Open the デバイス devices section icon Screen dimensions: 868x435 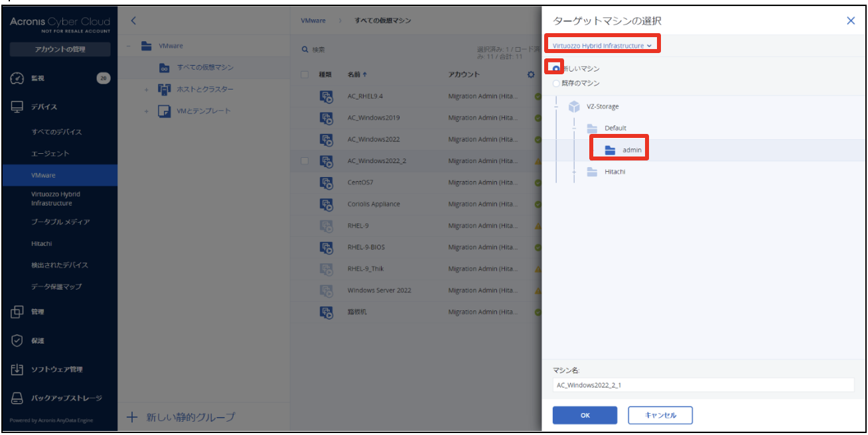click(18, 107)
